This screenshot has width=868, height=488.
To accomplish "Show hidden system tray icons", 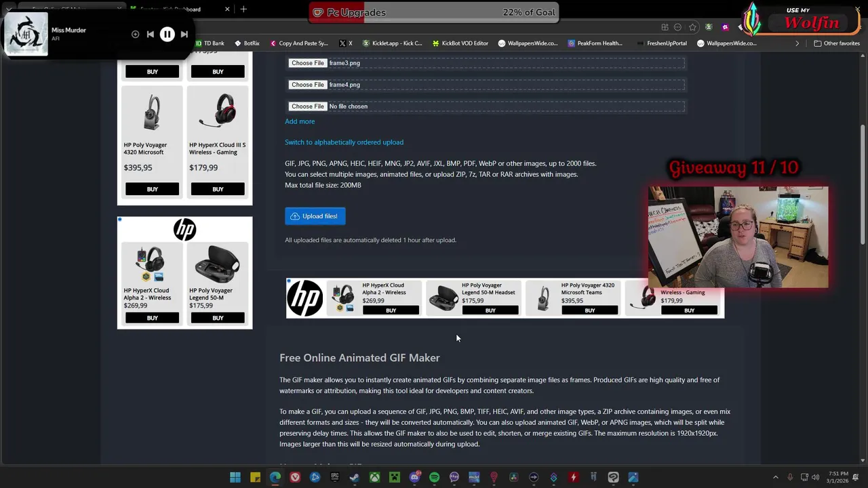I will (x=776, y=477).
